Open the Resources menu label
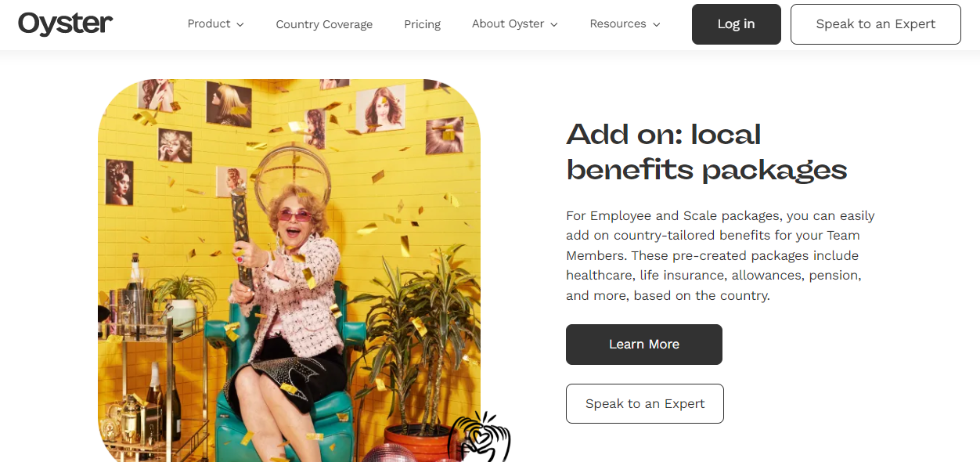Viewport: 980px width, 462px height. click(618, 23)
